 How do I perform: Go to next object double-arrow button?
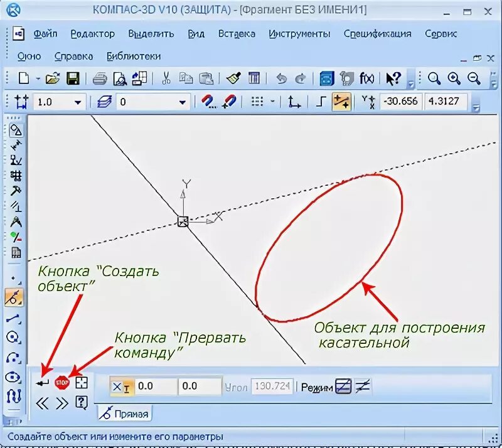61,403
